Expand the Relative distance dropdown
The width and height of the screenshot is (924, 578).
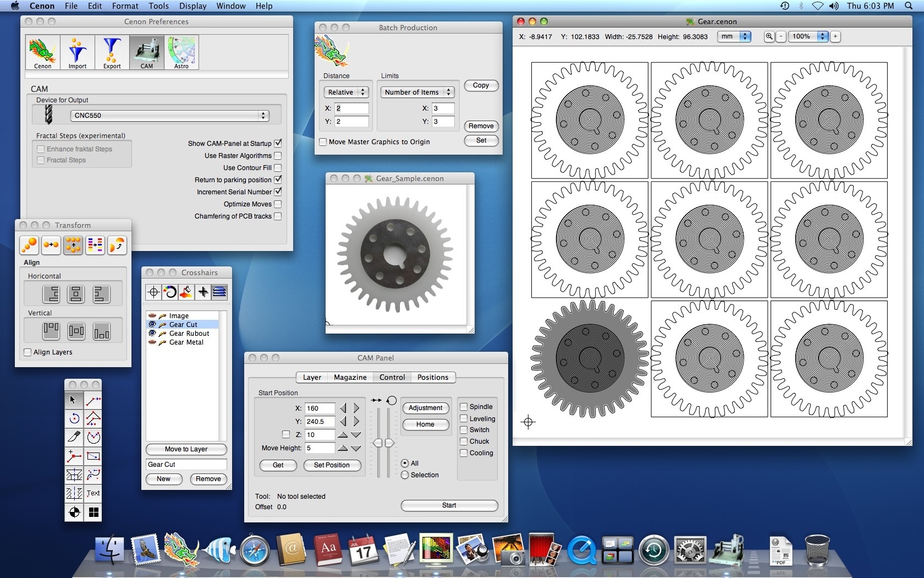[x=346, y=92]
